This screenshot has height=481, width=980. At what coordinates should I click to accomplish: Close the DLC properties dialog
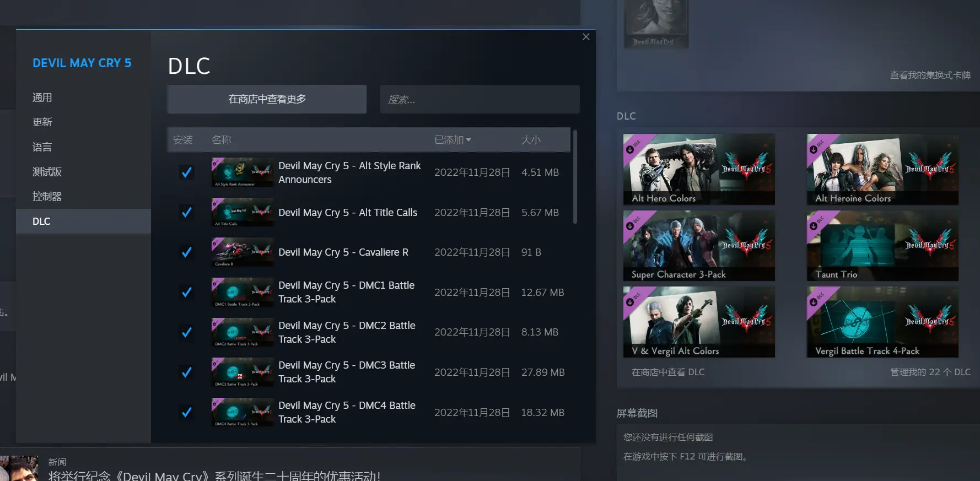tap(586, 37)
